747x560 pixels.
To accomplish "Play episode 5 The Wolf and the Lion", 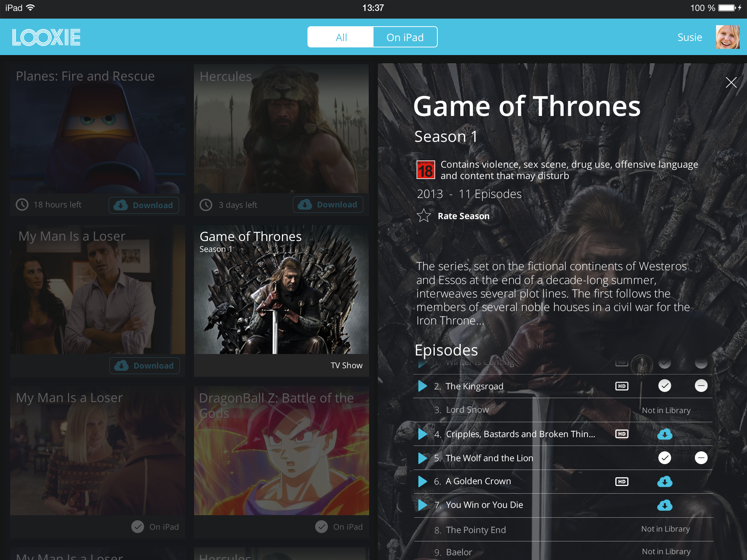I will 422,458.
